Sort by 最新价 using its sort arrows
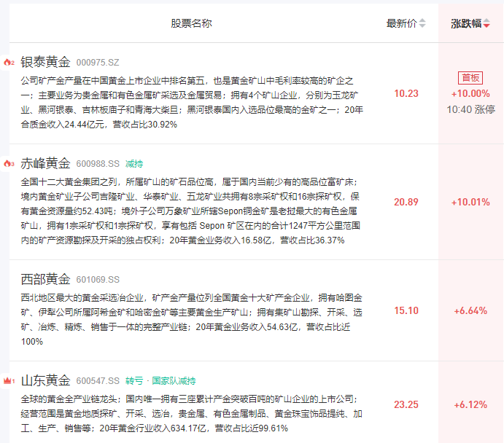The image size is (504, 443). [x=422, y=23]
